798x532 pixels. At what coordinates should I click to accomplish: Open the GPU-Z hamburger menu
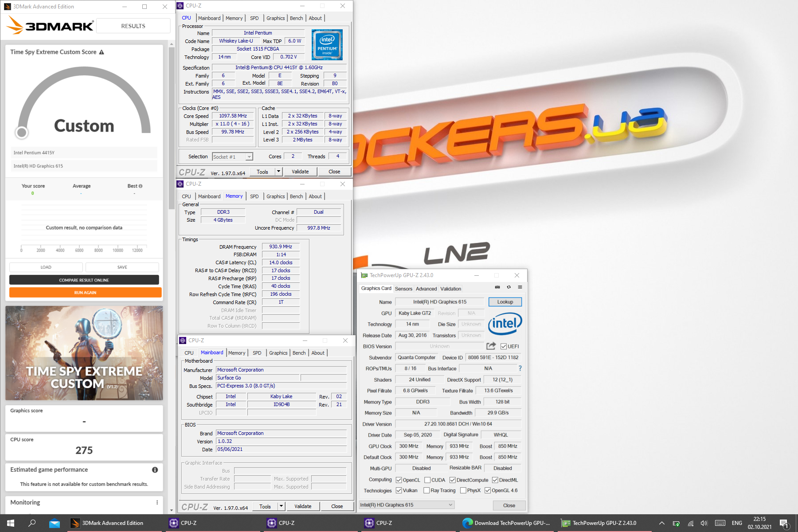(x=520, y=287)
